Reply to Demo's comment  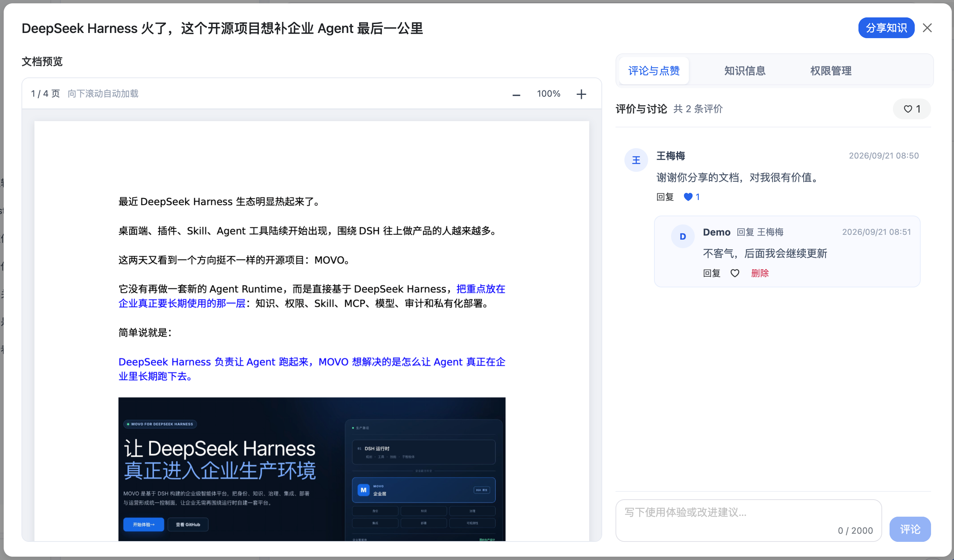point(711,273)
